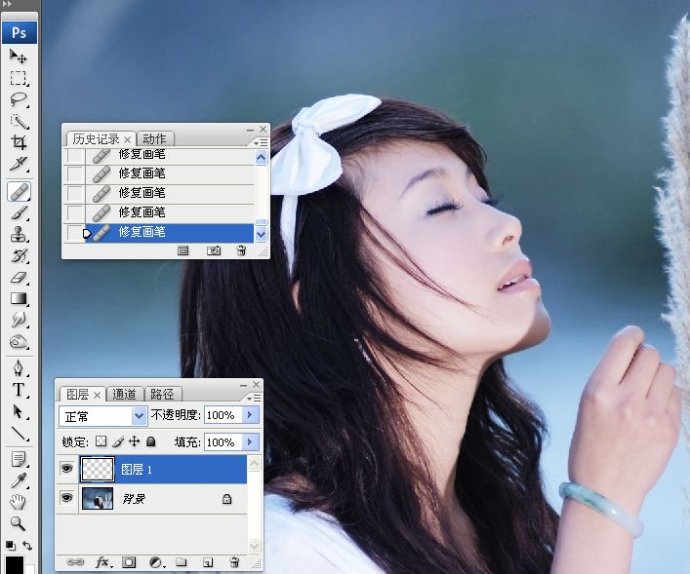Image resolution: width=690 pixels, height=574 pixels.
Task: Select the 背景 layer thumbnail
Action: 97,498
